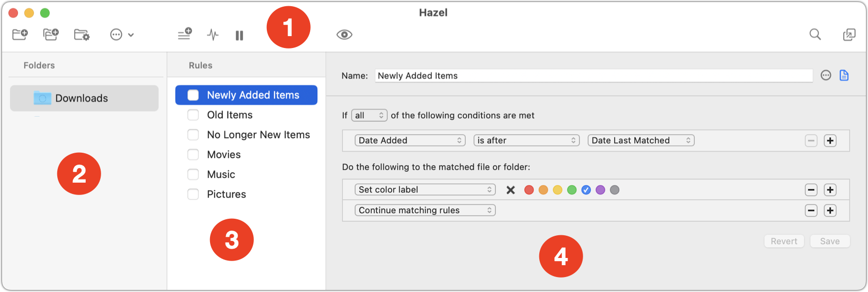
Task: Open the activity pulse log icon
Action: click(213, 35)
